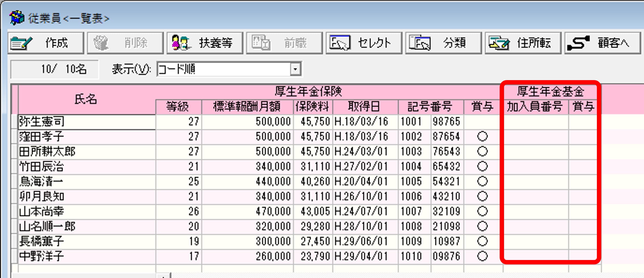
Task: Click the 扶養等 dependents icon
Action: pos(180,43)
